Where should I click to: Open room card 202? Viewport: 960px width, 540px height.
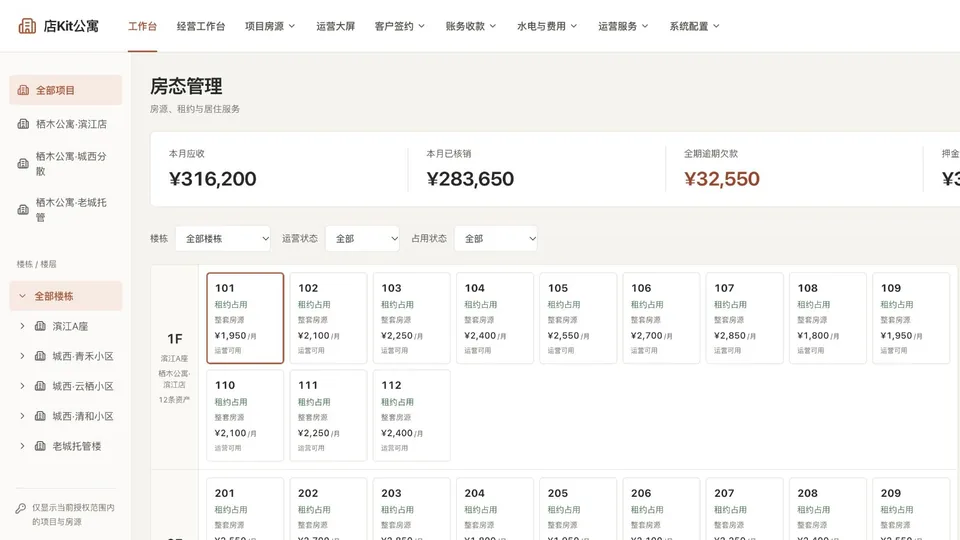coord(328,509)
